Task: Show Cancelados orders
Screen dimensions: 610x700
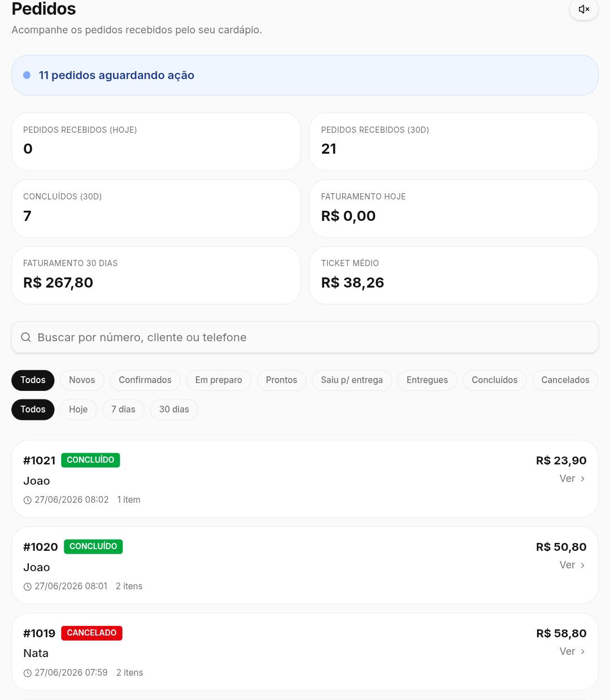Action: pyautogui.click(x=565, y=380)
